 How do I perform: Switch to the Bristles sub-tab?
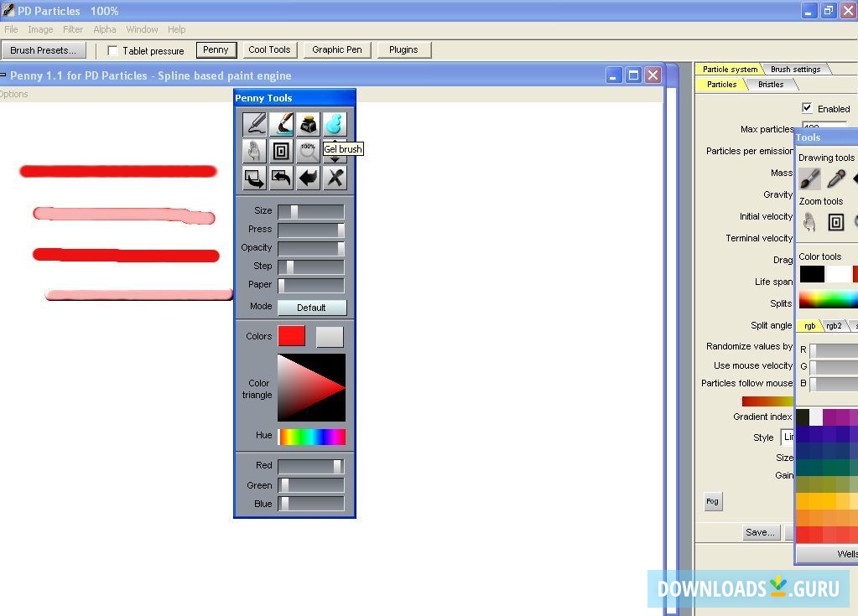click(x=771, y=85)
